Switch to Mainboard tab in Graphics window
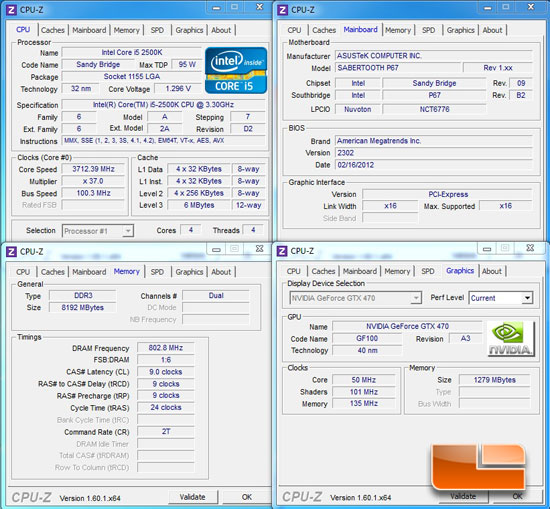The image size is (550, 509). (360, 271)
